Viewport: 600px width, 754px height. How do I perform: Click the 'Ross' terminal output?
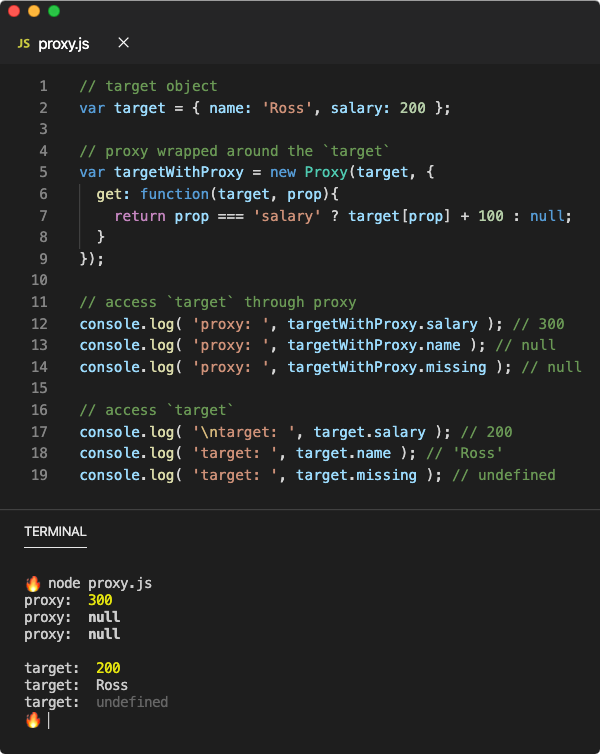coord(112,685)
